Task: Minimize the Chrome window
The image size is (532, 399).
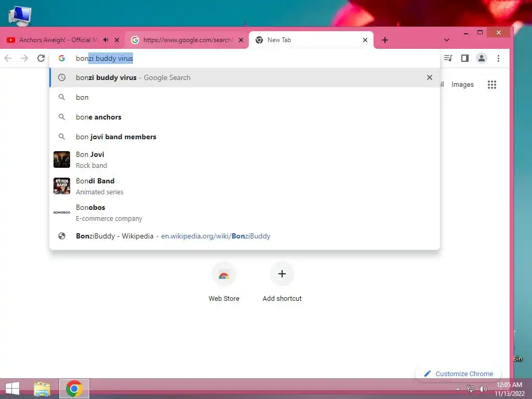Action: (x=466, y=33)
